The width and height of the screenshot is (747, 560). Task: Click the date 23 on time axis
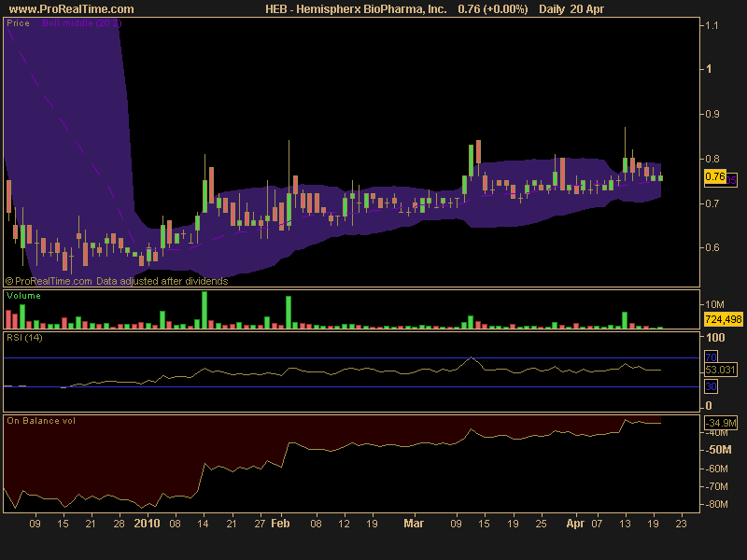click(682, 524)
